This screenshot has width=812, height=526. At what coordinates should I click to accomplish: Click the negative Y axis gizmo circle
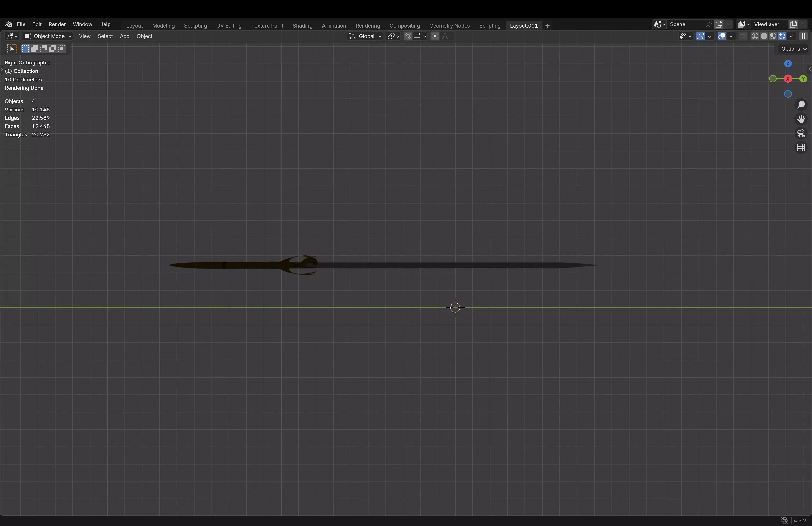773,79
